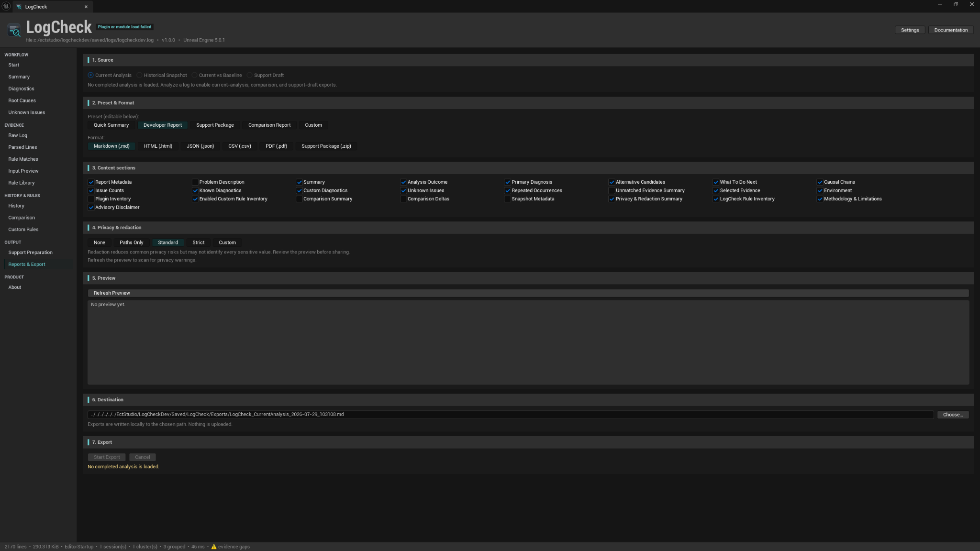Click Choose... to pick destination

(953, 415)
